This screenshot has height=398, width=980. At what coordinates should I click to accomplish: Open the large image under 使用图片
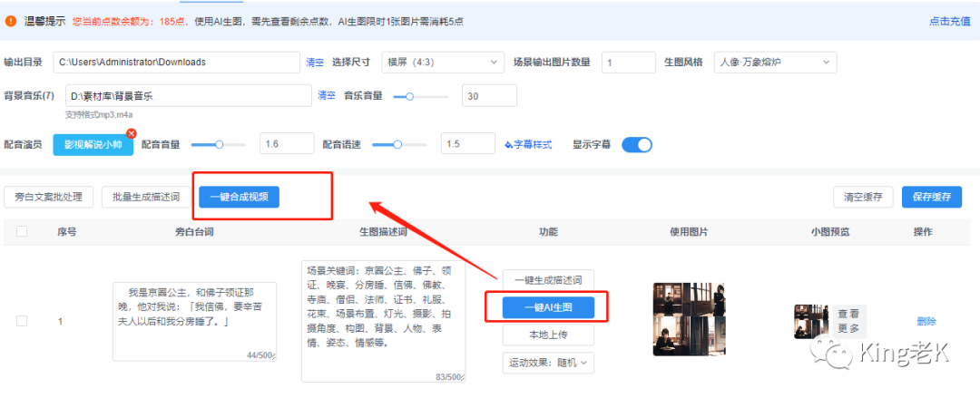coord(688,319)
